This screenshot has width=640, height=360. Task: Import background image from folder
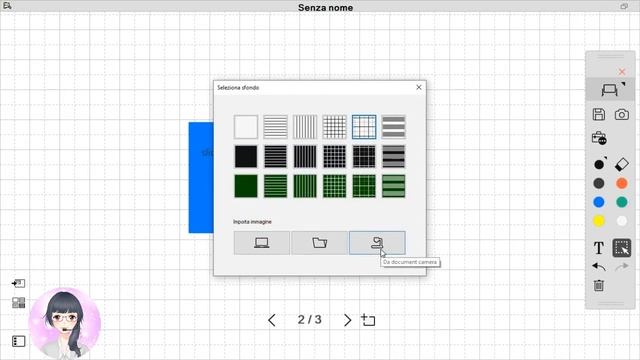coord(320,243)
